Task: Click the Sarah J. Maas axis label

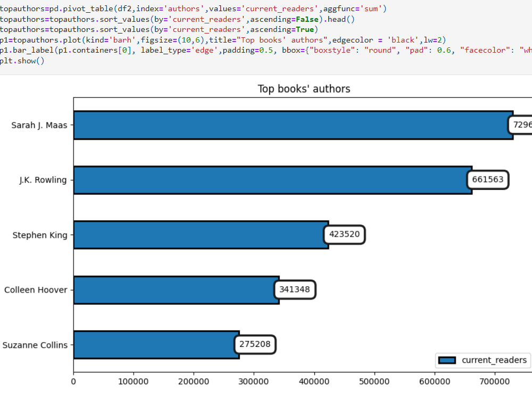Action: pyautogui.click(x=40, y=125)
